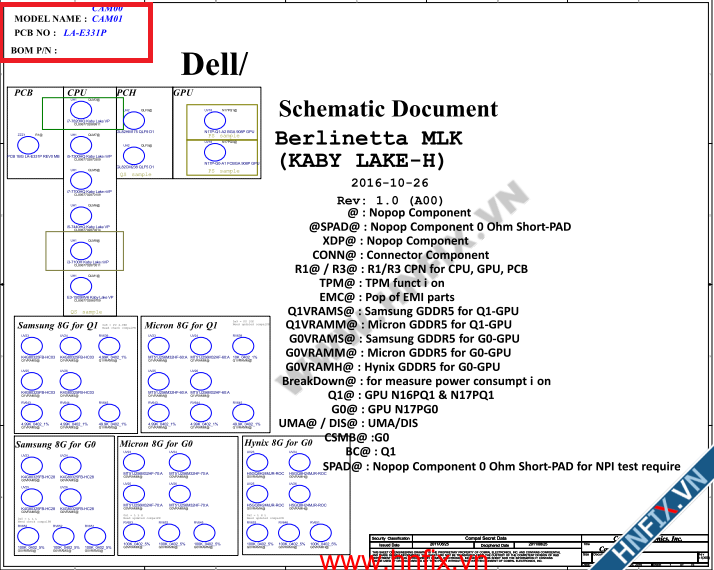Click 'EMC@ : Pop of EMI parts'
714x570 pixels.
(387, 297)
